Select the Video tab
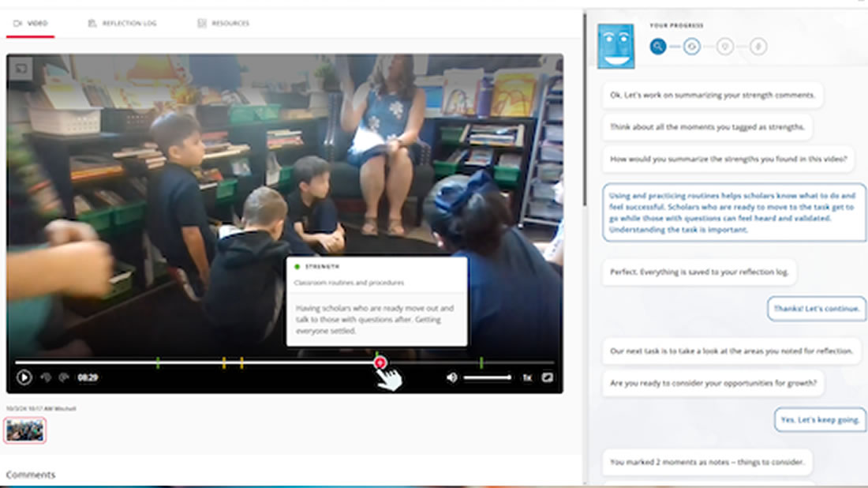 coord(31,24)
